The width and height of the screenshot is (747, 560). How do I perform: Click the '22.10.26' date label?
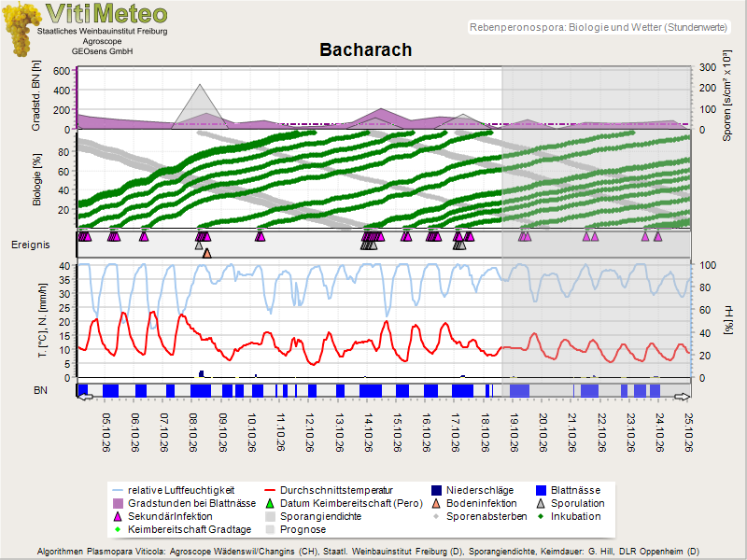(600, 432)
